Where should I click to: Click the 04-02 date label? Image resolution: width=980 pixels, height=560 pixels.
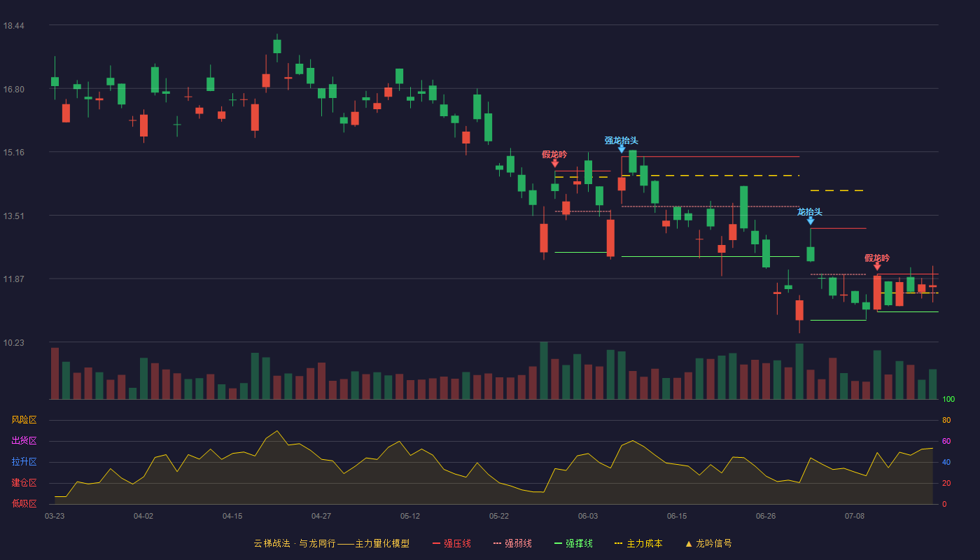click(x=143, y=516)
